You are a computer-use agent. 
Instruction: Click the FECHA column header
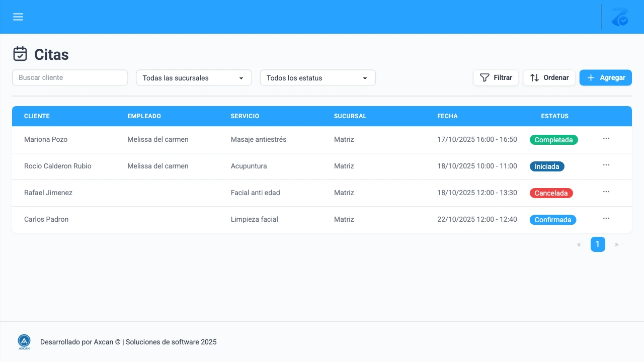[447, 116]
